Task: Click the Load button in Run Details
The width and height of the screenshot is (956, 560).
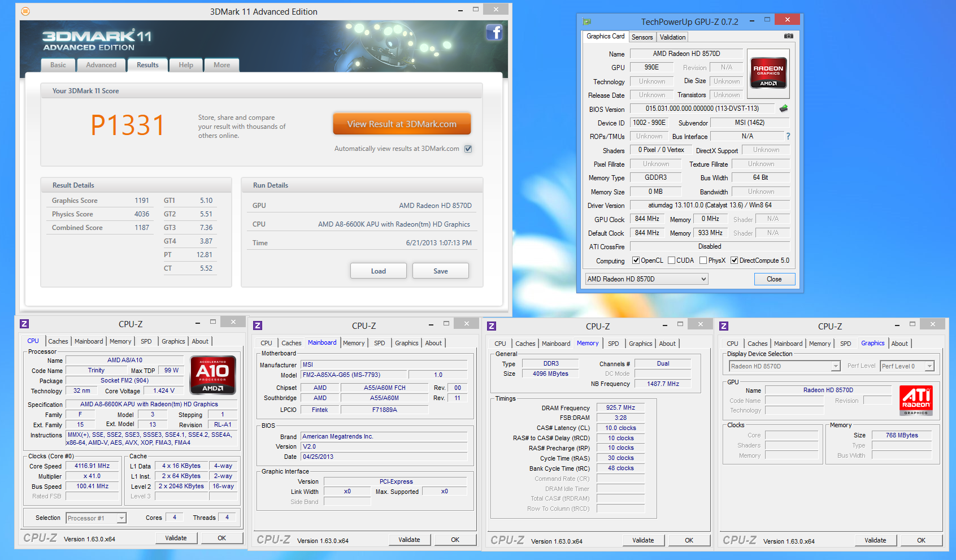Action: [x=379, y=271]
